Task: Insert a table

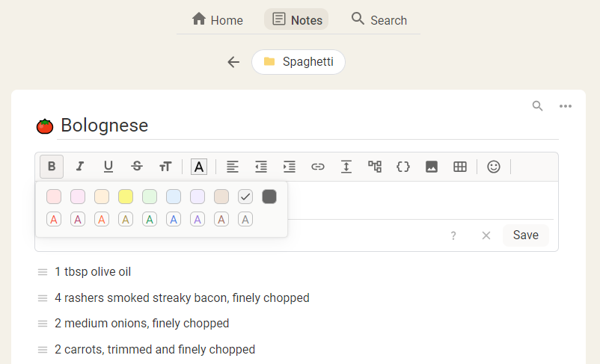Action: [x=460, y=167]
